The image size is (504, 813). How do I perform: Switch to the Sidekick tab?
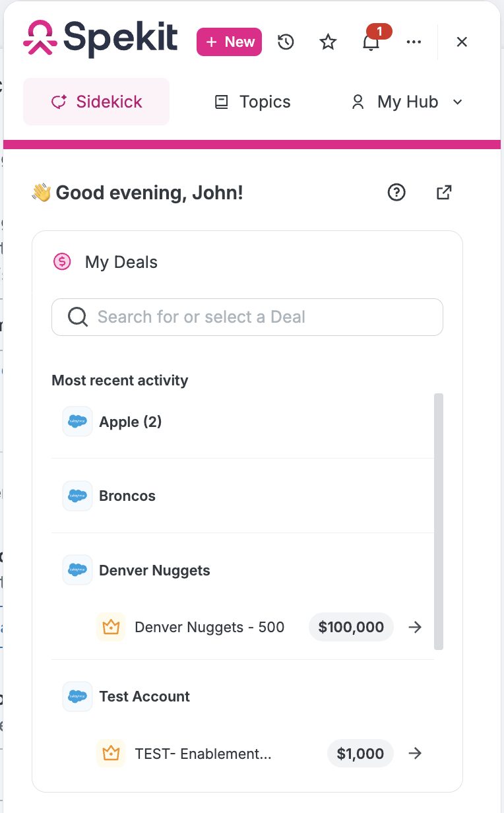pyautogui.click(x=96, y=102)
